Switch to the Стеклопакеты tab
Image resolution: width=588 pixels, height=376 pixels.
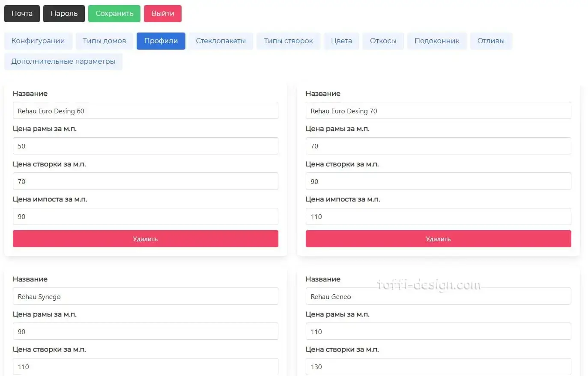pyautogui.click(x=221, y=41)
